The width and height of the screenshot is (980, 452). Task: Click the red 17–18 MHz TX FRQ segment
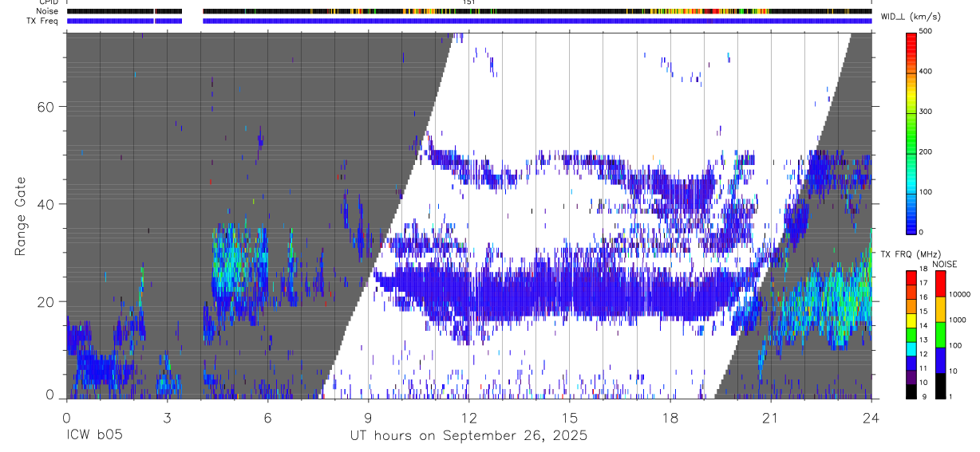[x=911, y=277]
